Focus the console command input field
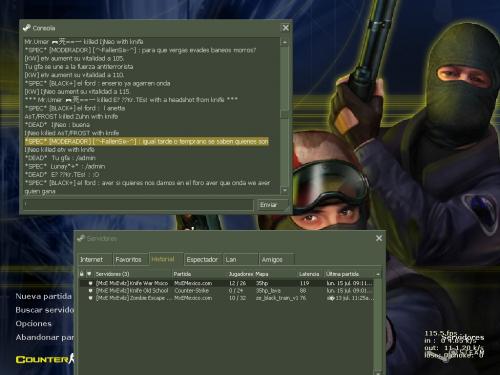The width and height of the screenshot is (500, 375). 138,205
